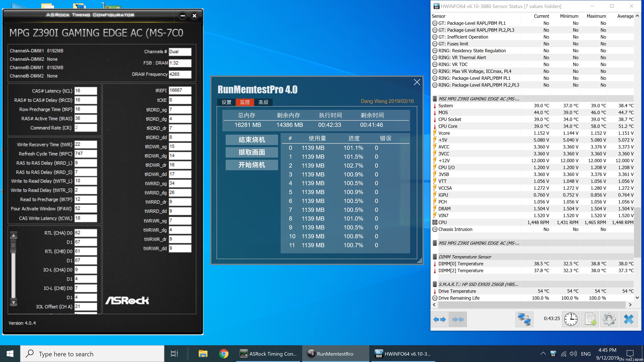Click the Chassis Intrusion status icon
Screen dimensions: 644x362
(x=435, y=229)
